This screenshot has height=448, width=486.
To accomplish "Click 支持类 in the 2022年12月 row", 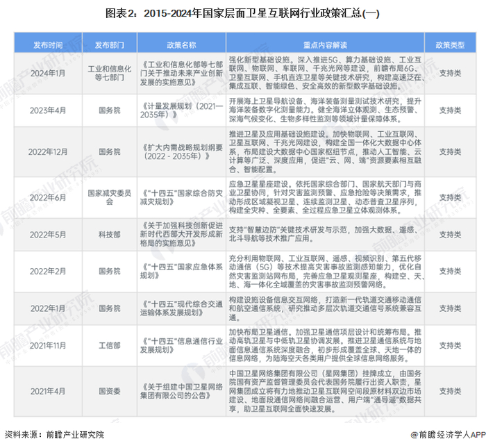I will click(x=450, y=152).
